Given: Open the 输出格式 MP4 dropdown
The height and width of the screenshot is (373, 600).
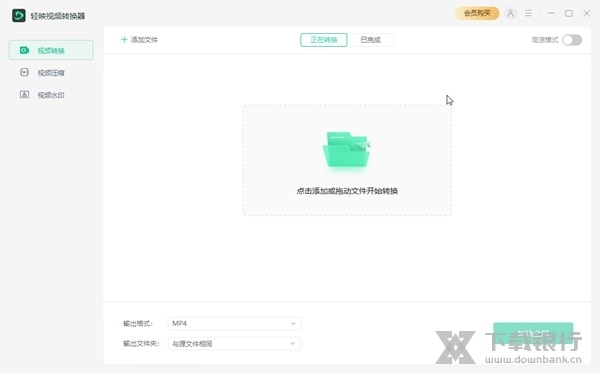Looking at the screenshot, I should 234,324.
